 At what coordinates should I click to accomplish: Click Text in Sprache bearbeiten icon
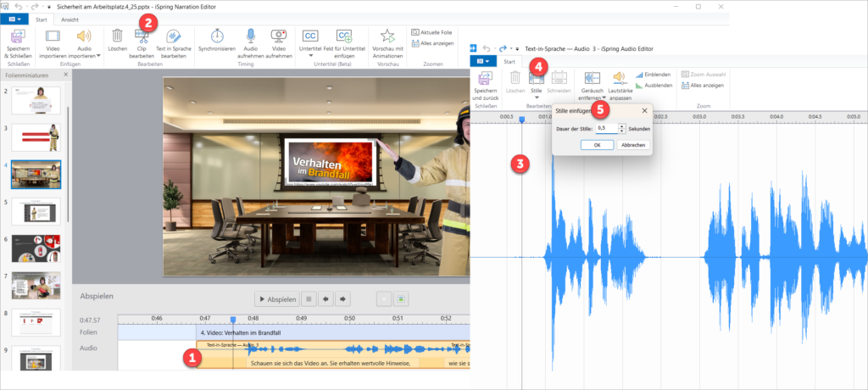(x=172, y=36)
